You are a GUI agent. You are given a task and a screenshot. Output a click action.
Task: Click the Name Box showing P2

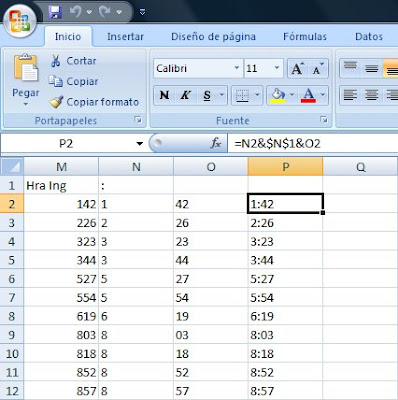coord(66,144)
